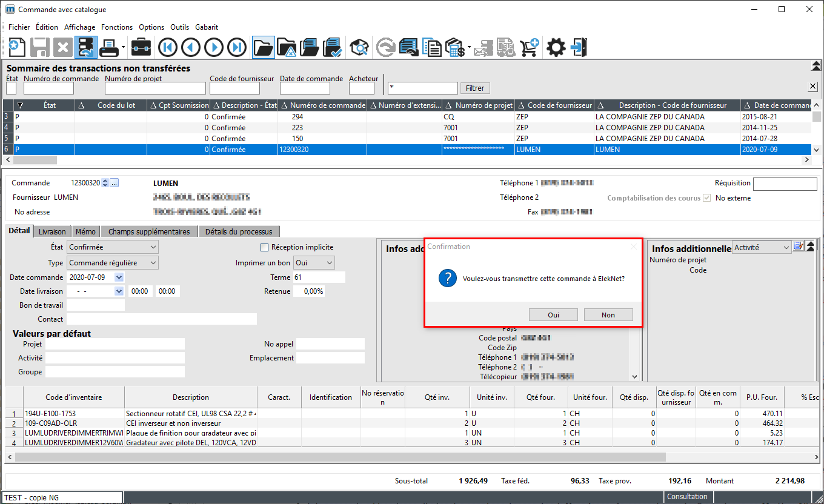
Task: Open the Fichier menu
Action: 19,27
